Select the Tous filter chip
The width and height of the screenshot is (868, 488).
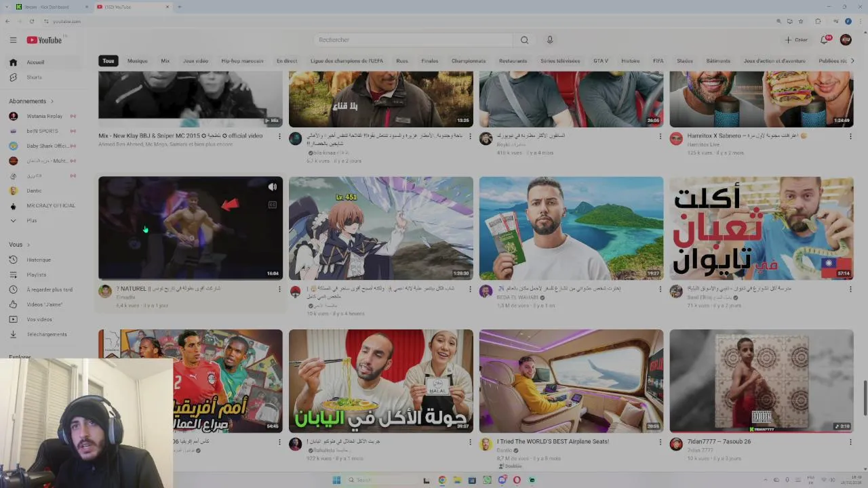coord(108,61)
